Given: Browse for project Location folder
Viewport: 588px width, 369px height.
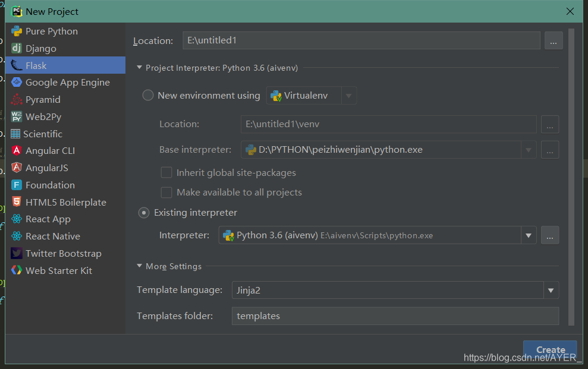Looking at the screenshot, I should tap(554, 40).
